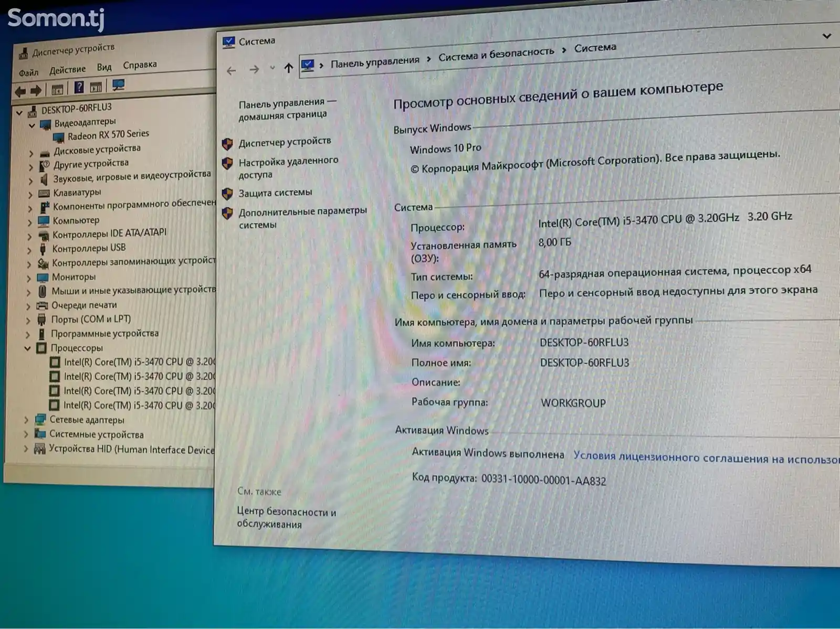Collapse the Видеоадаптеры tree node

click(32, 126)
